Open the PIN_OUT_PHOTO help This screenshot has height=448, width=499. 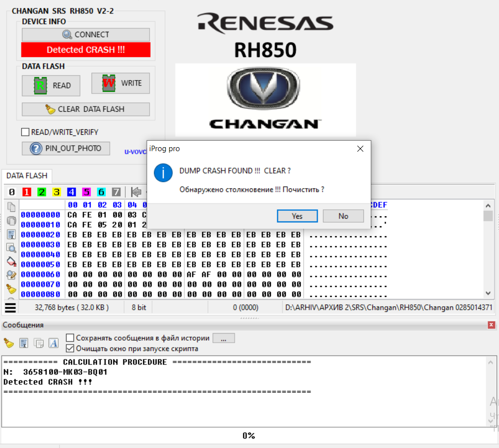(66, 148)
